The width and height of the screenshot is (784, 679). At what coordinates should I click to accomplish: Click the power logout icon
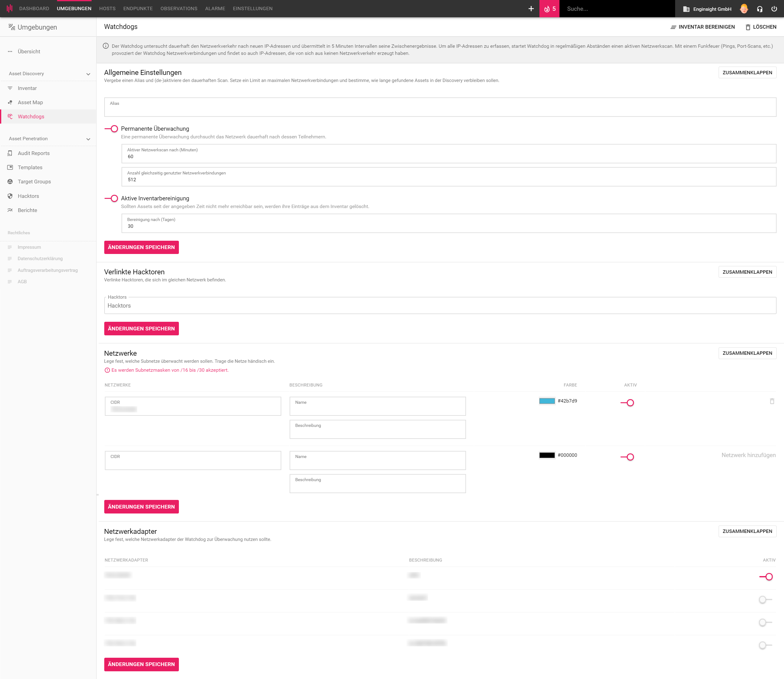pyautogui.click(x=774, y=9)
